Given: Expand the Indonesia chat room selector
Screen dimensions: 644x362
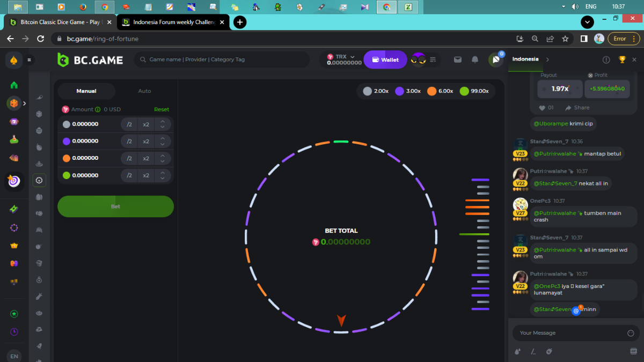Looking at the screenshot, I should 547,60.
